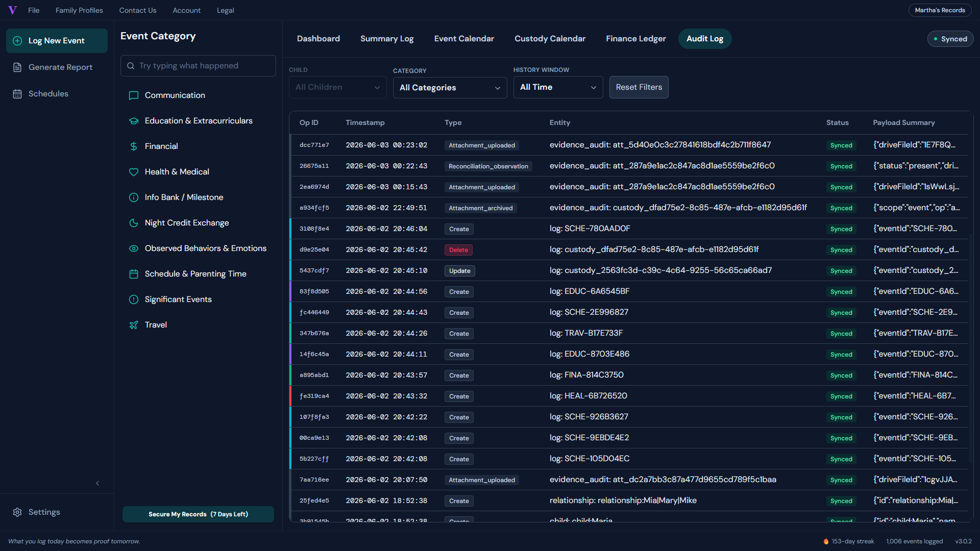Open the Family Profiles menu
Viewport: 980px width, 551px height.
click(x=79, y=10)
